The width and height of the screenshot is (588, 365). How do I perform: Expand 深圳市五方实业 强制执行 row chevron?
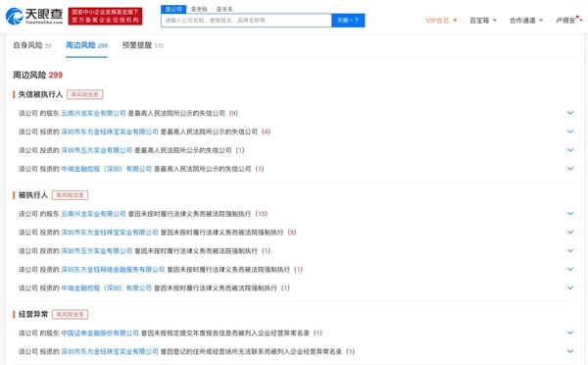[x=570, y=250]
